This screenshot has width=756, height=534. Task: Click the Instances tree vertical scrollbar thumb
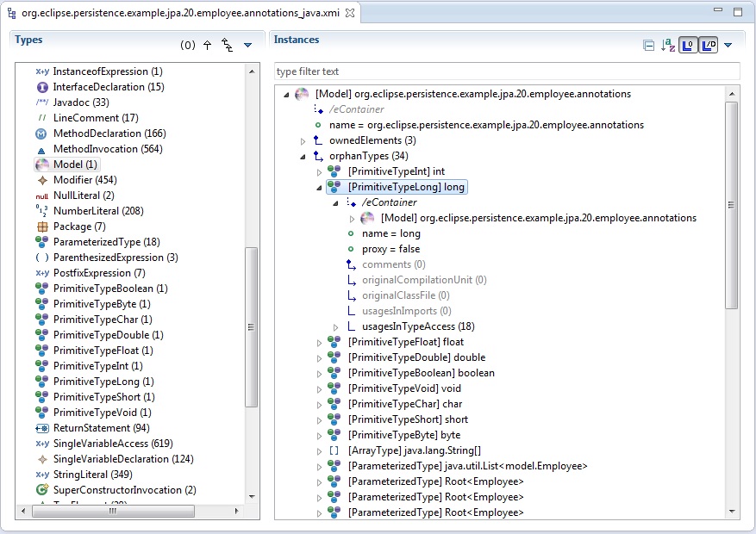731,205
